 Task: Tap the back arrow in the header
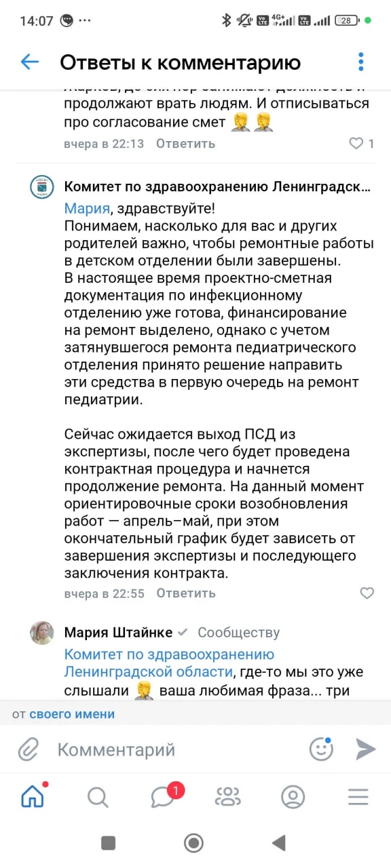point(30,62)
